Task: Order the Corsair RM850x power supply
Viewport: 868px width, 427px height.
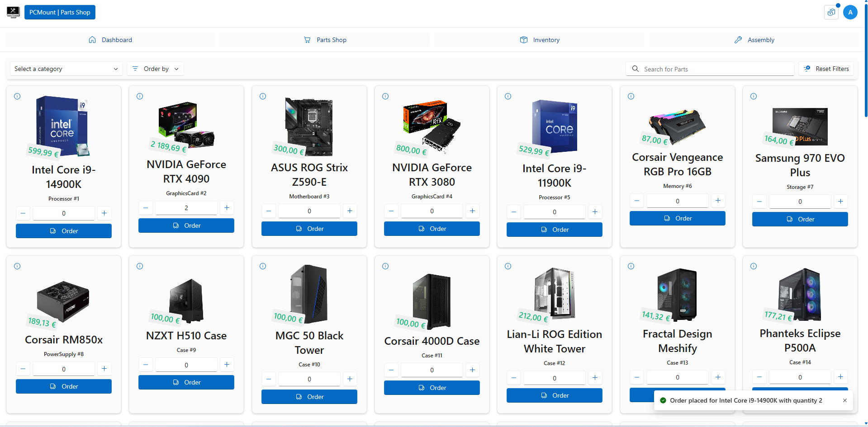Action: pos(64,386)
